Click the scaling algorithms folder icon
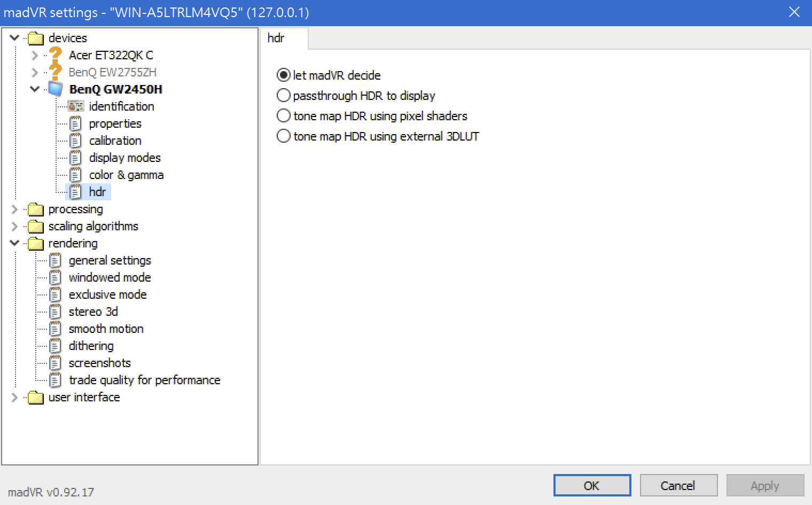 click(36, 227)
